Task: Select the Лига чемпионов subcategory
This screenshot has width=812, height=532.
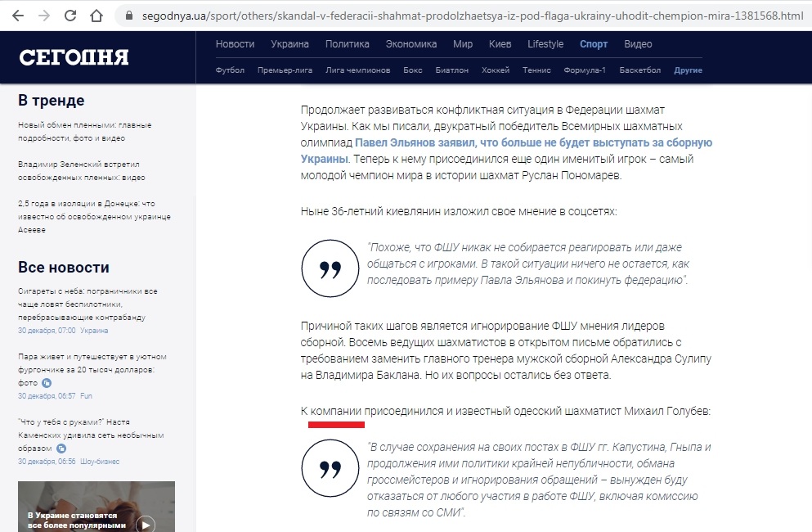Action: click(x=358, y=70)
